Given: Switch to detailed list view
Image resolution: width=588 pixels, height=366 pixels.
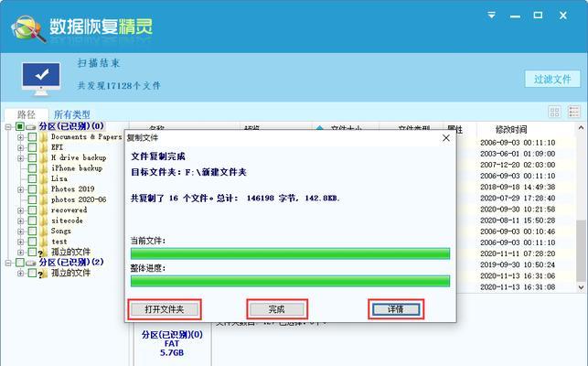Looking at the screenshot, I should tap(574, 112).
